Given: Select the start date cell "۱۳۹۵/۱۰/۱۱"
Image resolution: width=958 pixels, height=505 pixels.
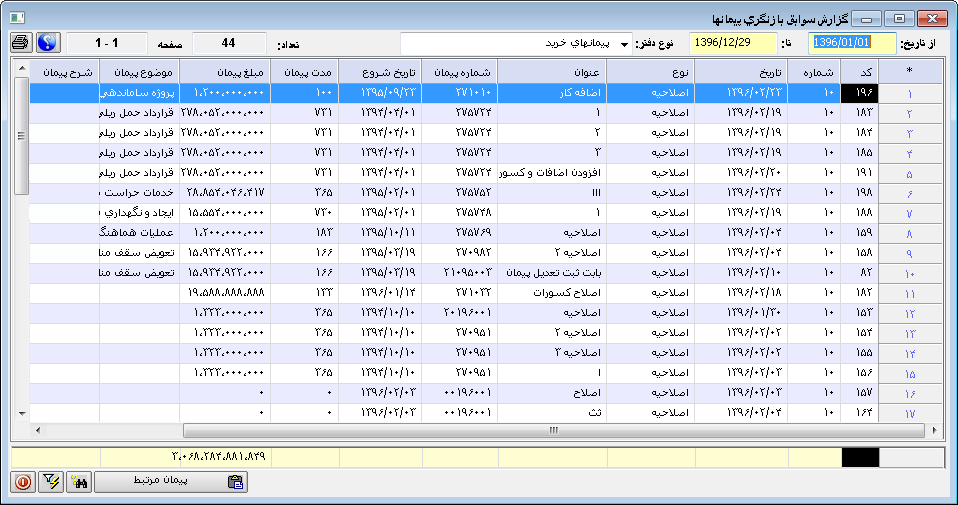Looking at the screenshot, I should coord(380,233).
